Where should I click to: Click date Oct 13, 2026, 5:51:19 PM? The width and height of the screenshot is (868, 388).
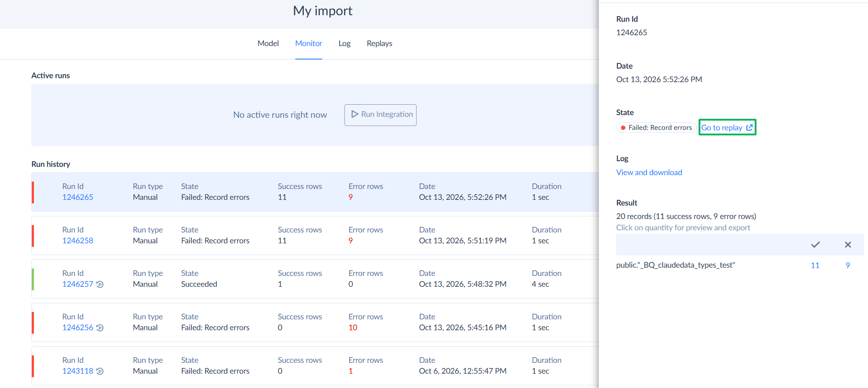coord(463,241)
